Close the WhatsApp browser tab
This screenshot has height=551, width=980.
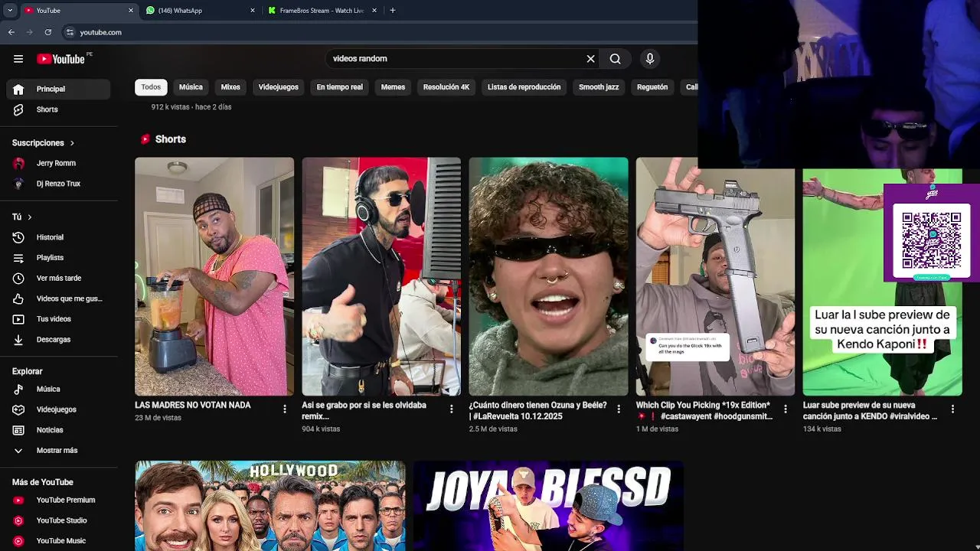253,11
